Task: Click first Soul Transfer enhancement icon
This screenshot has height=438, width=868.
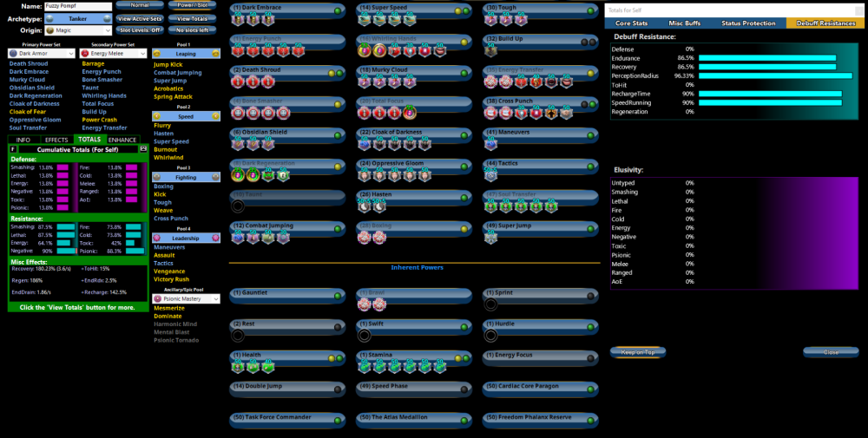Action: click(491, 206)
